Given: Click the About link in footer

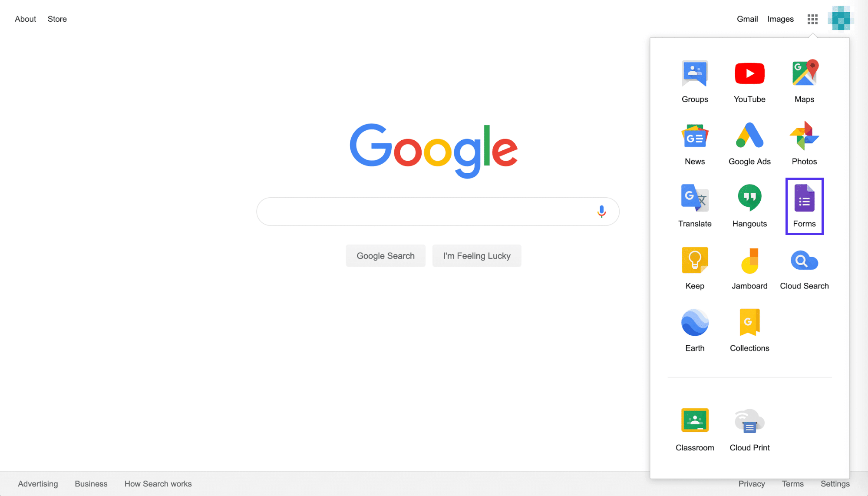Looking at the screenshot, I should tap(24, 19).
